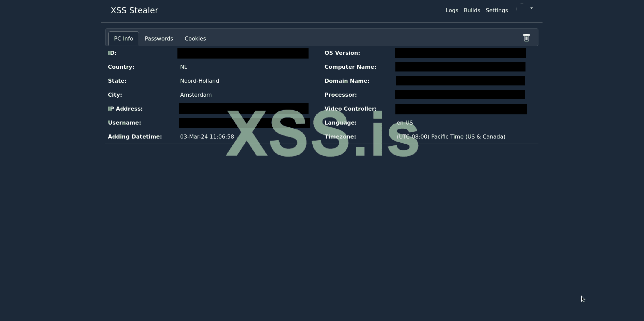
Task: Click the Video Controller: label
Action: coord(350,109)
